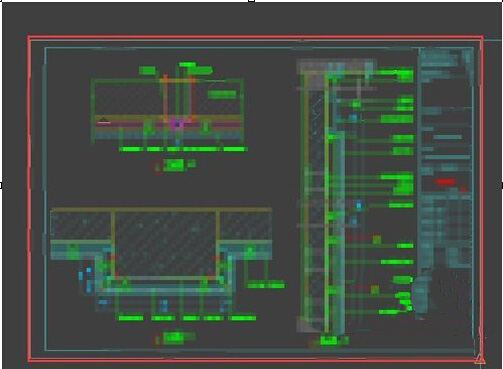Click the green callout right of bottom detail
Image resolution: width=503 pixels, height=369 pixels.
(x=266, y=286)
